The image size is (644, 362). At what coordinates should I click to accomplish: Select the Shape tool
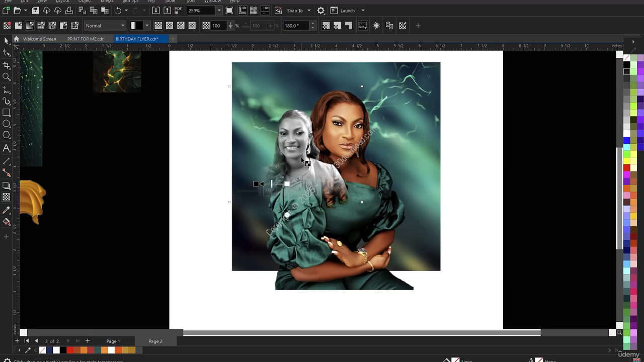(6, 52)
